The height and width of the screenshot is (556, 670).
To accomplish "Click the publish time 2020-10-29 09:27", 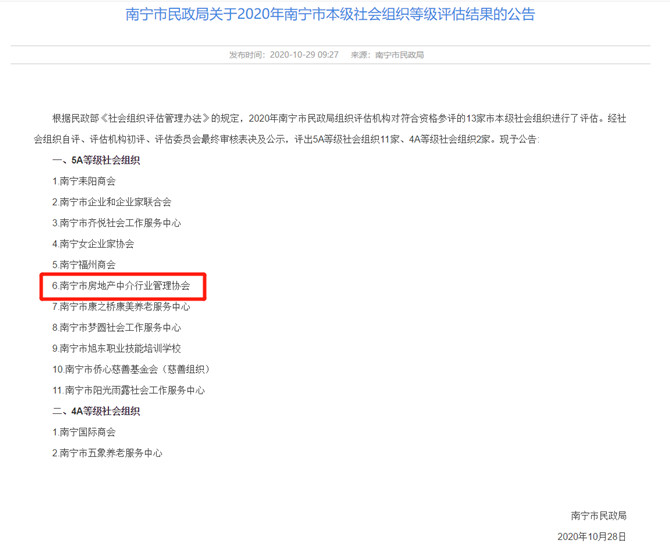I will pyautogui.click(x=304, y=55).
